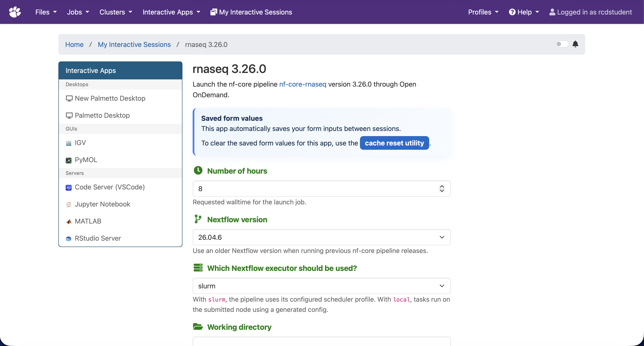
Task: Click the Interactive Apps sidebar header
Action: tap(120, 71)
